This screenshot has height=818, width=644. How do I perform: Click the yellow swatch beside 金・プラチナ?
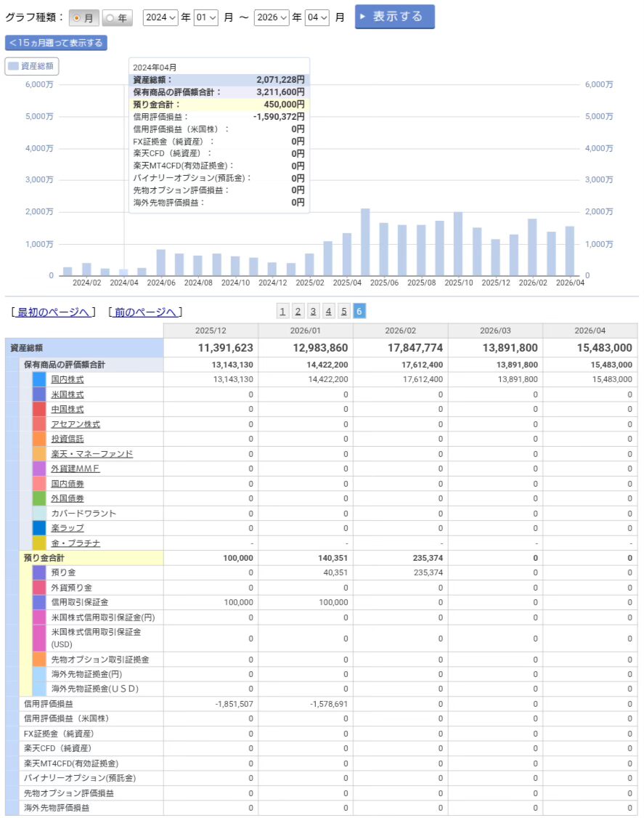(x=39, y=543)
